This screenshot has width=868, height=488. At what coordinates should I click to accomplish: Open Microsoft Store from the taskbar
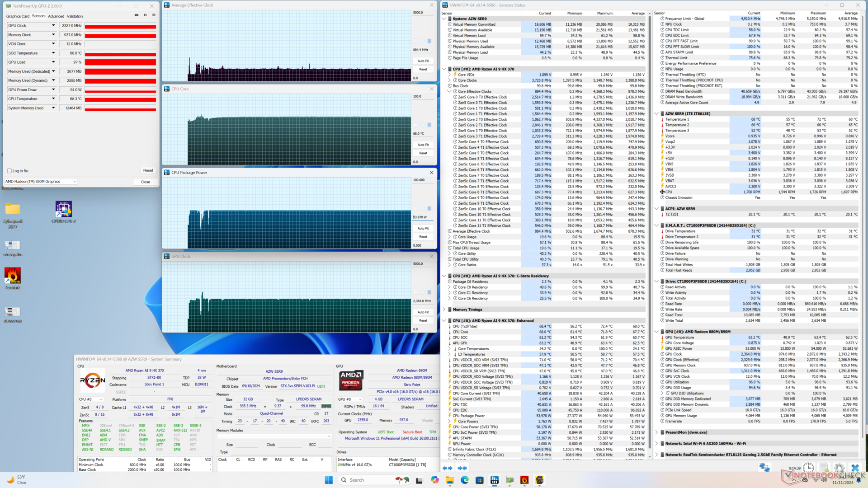(479, 480)
